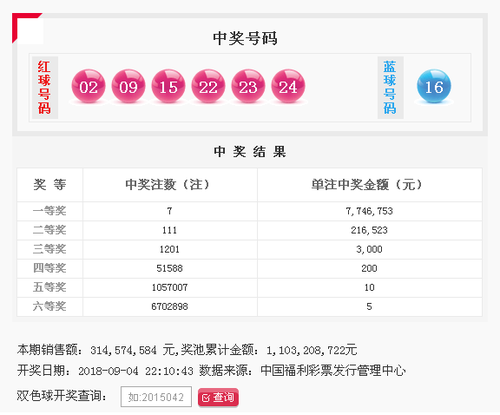Click sixth prize amount 5
This screenshot has height=415, width=500.
(369, 306)
